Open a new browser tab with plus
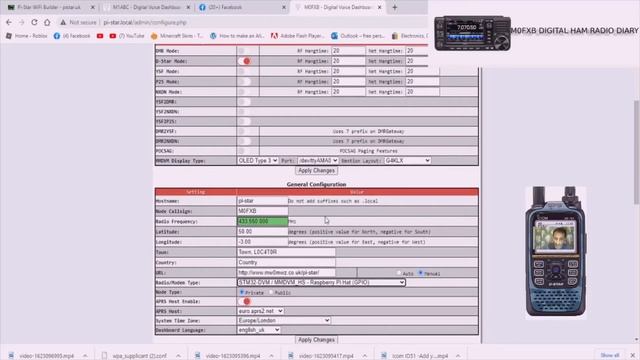 pos(395,7)
